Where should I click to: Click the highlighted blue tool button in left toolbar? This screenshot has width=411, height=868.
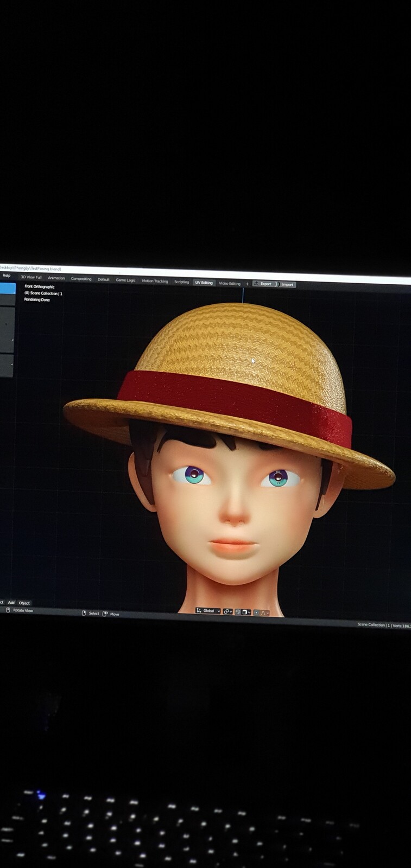pyautogui.click(x=8, y=288)
